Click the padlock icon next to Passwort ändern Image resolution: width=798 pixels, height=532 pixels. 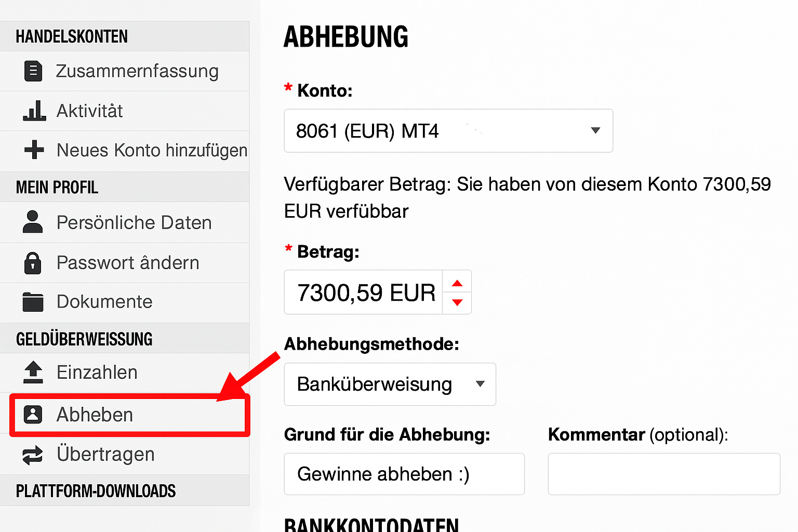[33, 263]
